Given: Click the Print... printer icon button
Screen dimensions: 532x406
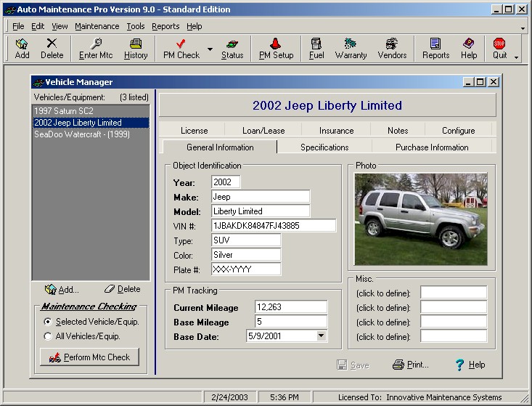Looking at the screenshot, I should point(411,365).
